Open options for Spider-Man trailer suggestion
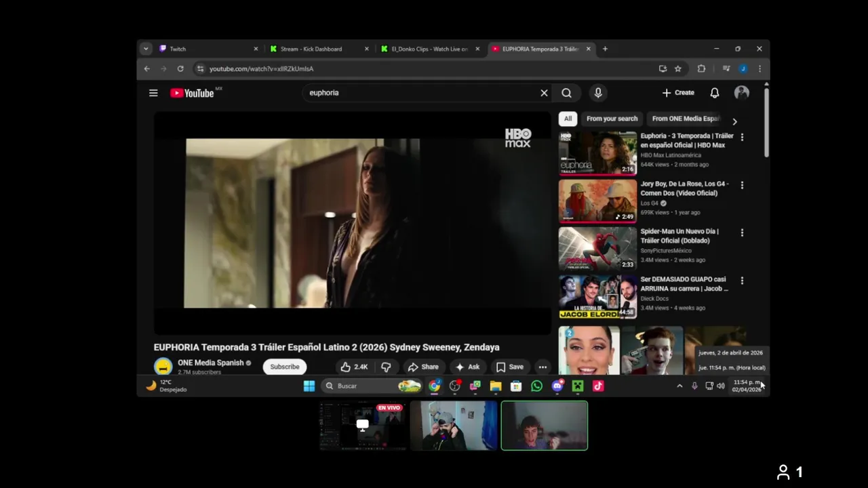Image resolution: width=868 pixels, height=488 pixels. coord(742,232)
